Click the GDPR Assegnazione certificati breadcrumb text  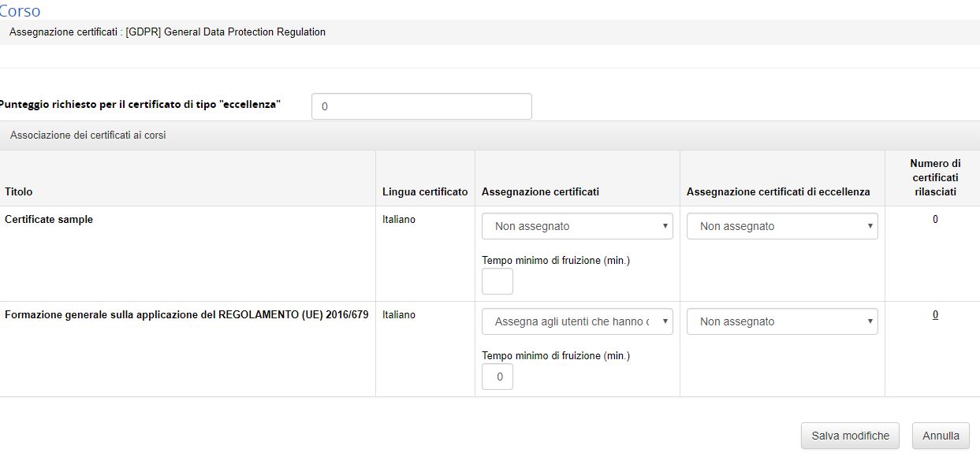tap(167, 32)
